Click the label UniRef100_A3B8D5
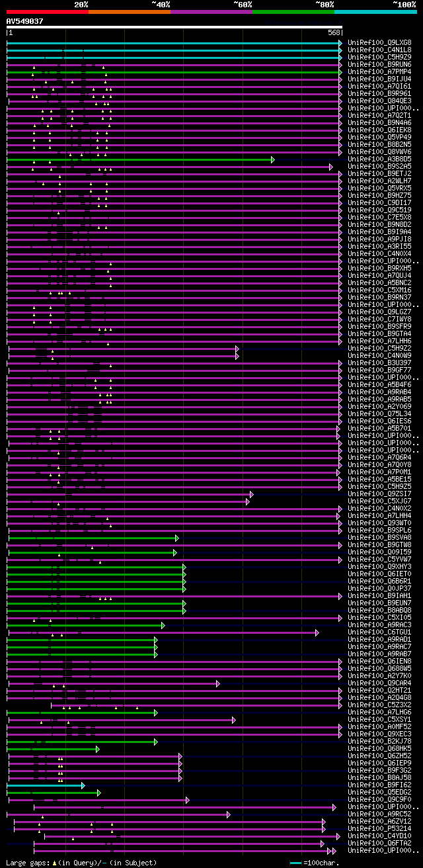 [379, 159]
